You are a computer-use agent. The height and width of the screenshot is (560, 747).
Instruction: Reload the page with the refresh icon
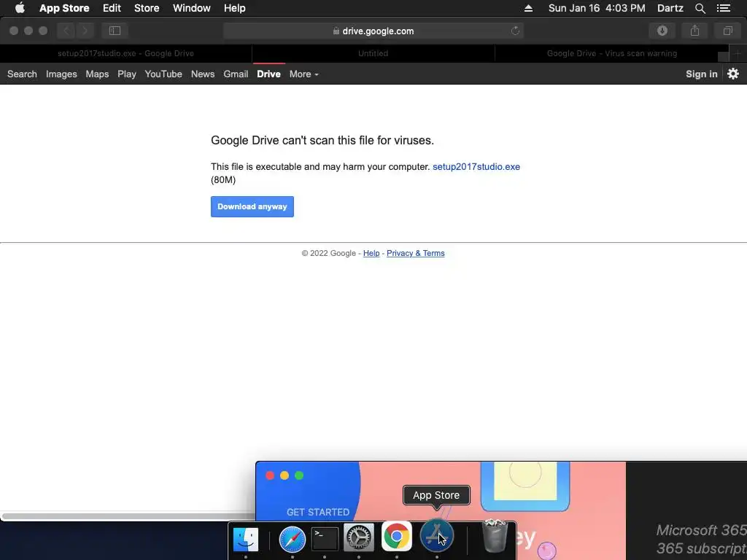tap(515, 31)
